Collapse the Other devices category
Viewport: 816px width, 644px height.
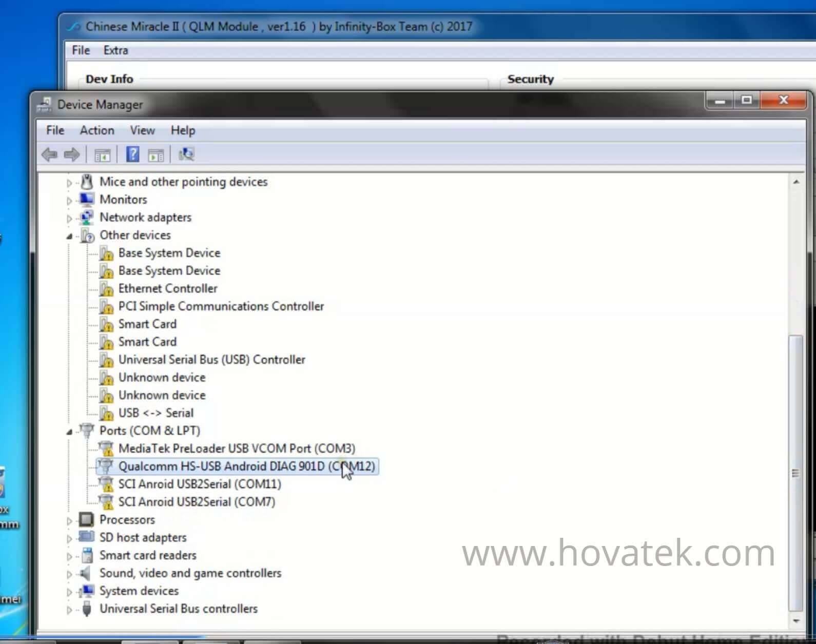tap(69, 236)
